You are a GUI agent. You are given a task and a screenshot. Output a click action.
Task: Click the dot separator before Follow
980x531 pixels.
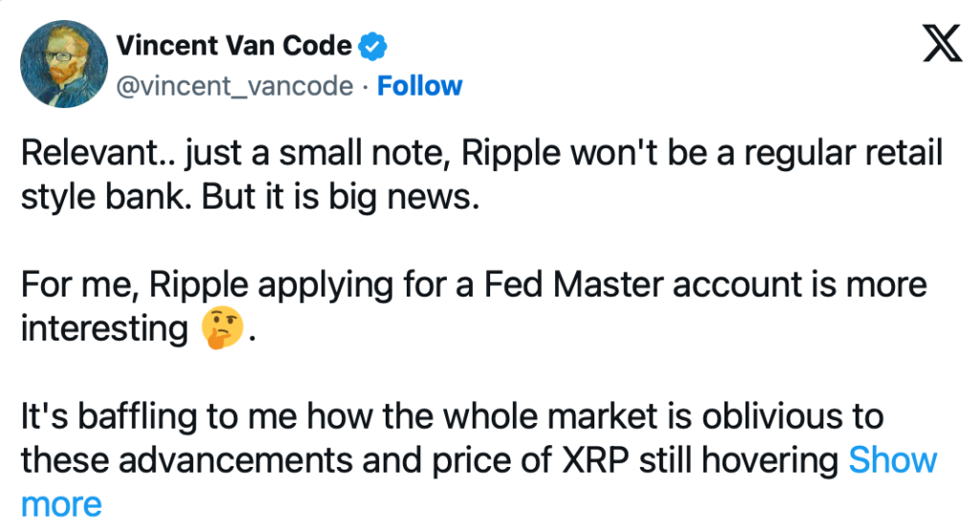(x=365, y=86)
